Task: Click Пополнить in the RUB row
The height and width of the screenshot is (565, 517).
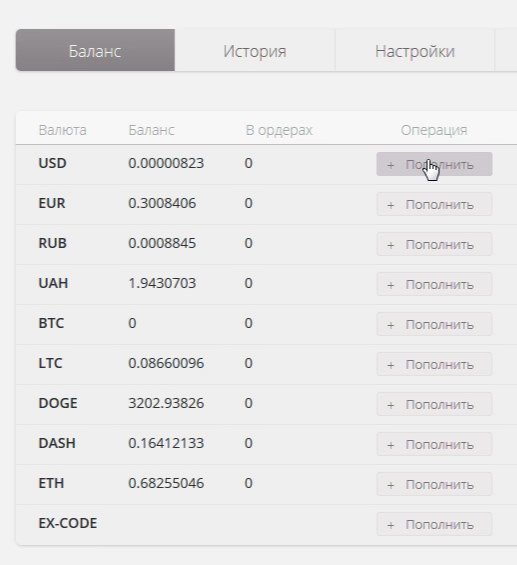Action: pyautogui.click(x=434, y=244)
